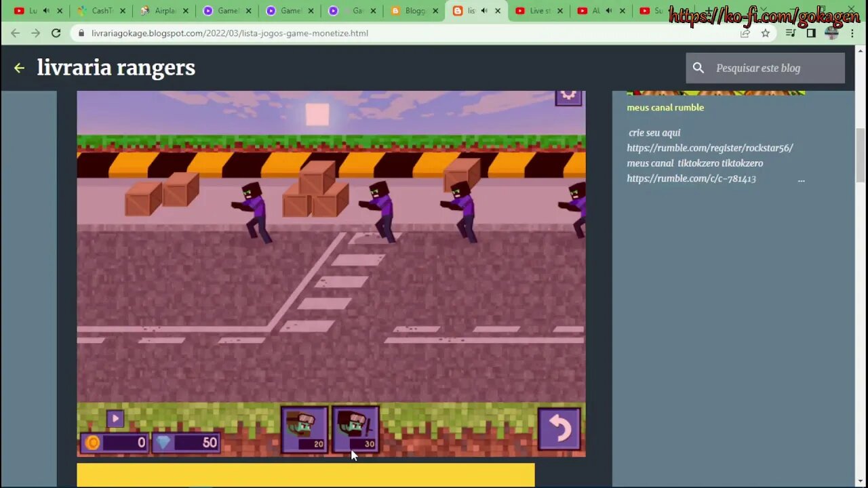The height and width of the screenshot is (488, 868).
Task: Click the browser Forward button
Action: (35, 33)
